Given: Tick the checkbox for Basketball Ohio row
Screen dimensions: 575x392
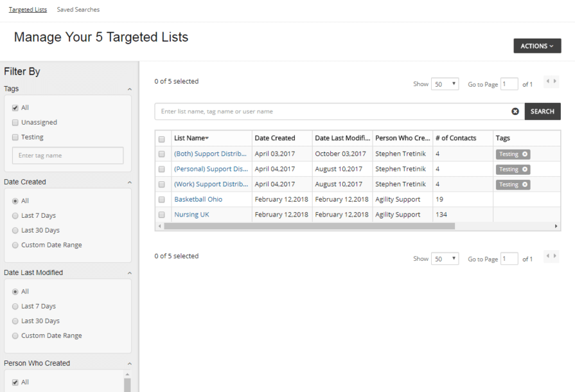Looking at the screenshot, I should pyautogui.click(x=161, y=200).
